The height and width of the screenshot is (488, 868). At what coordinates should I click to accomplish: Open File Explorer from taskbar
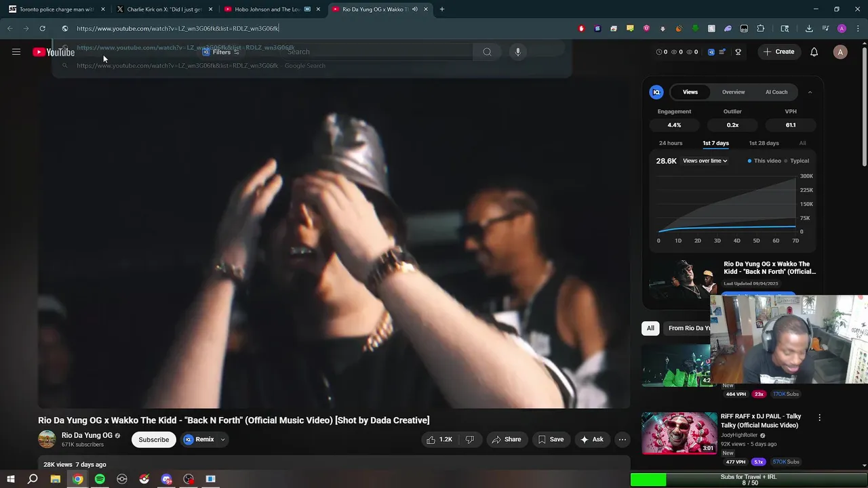[x=56, y=479]
